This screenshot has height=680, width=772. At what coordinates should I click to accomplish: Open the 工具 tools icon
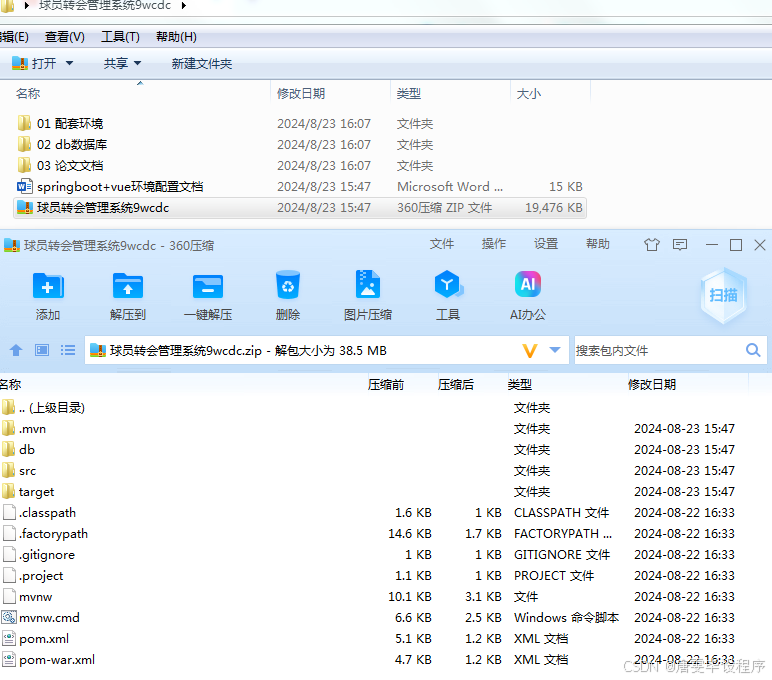point(448,285)
